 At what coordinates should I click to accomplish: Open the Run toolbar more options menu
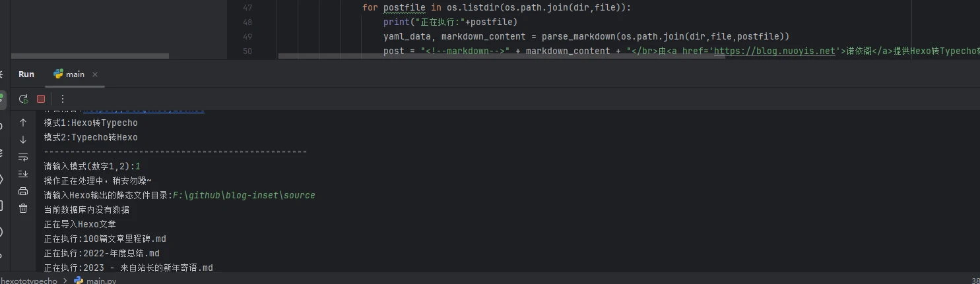(x=63, y=99)
